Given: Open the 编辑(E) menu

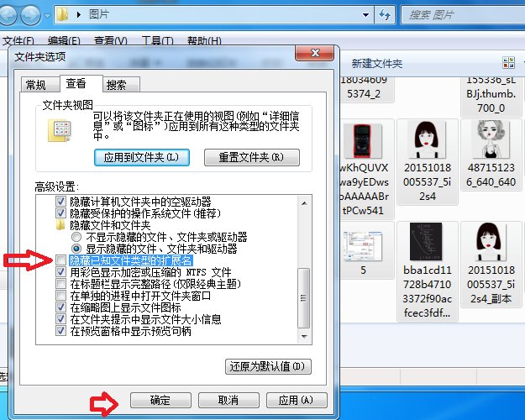Looking at the screenshot, I should tap(64, 41).
